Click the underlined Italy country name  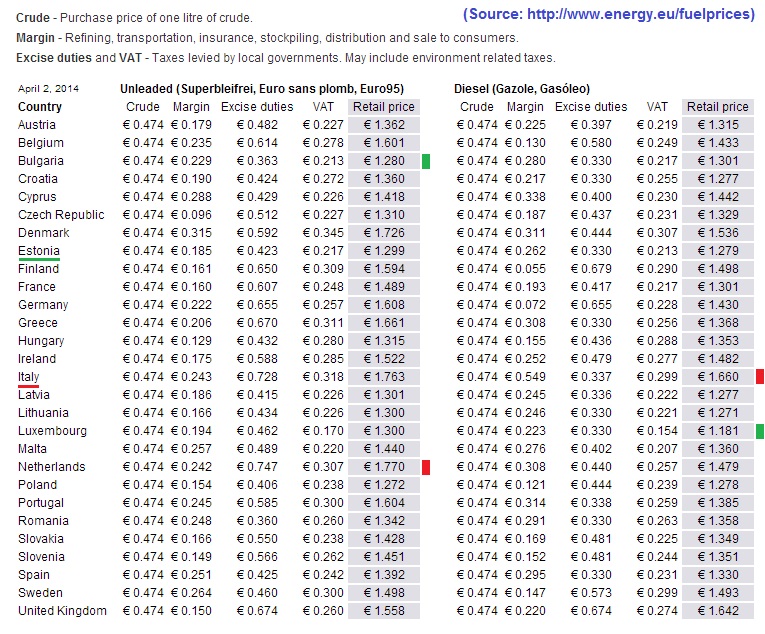pyautogui.click(x=29, y=377)
